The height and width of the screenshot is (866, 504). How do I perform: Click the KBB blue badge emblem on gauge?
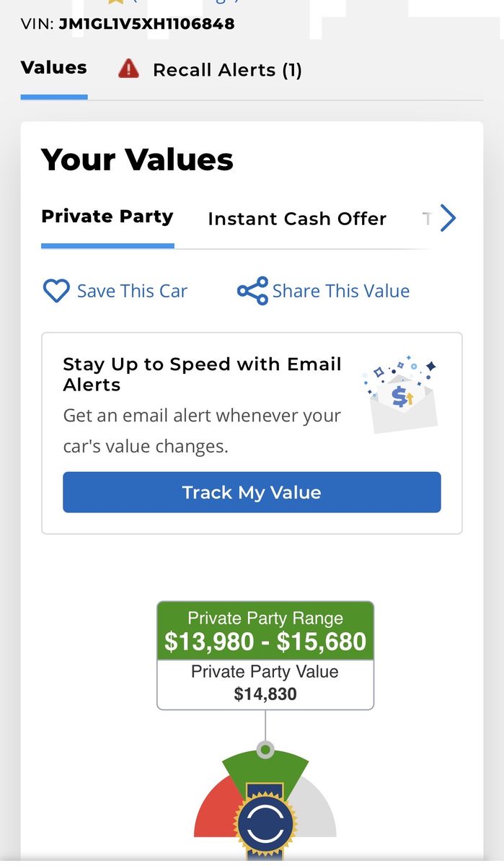coord(265,824)
